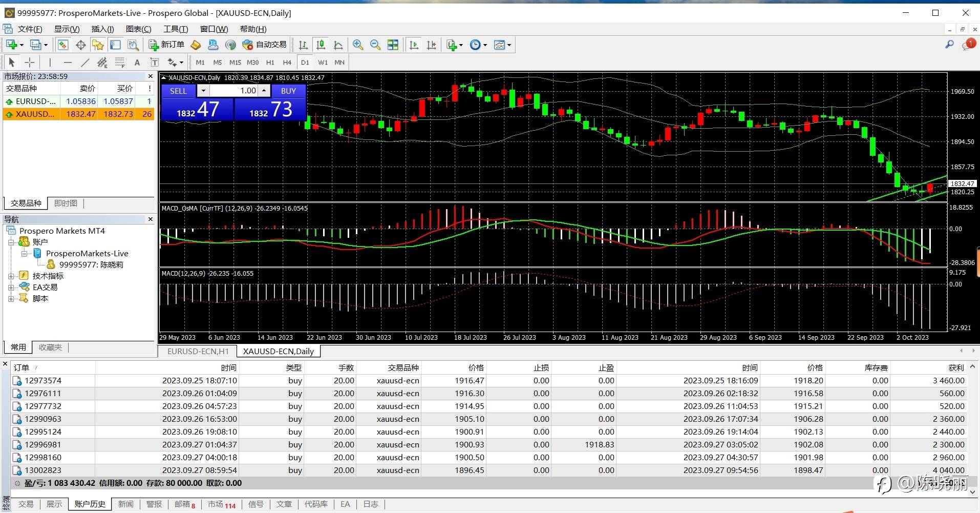Screen dimensions: 980x513
Task: Collapse the 账户 accounts tree node
Action: [11, 242]
